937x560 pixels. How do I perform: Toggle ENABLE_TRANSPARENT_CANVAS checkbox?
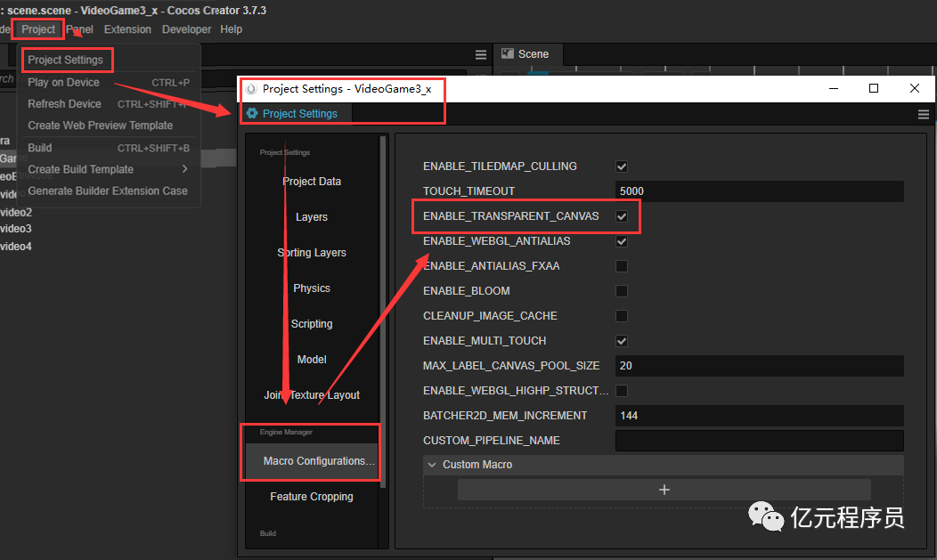pyautogui.click(x=622, y=216)
